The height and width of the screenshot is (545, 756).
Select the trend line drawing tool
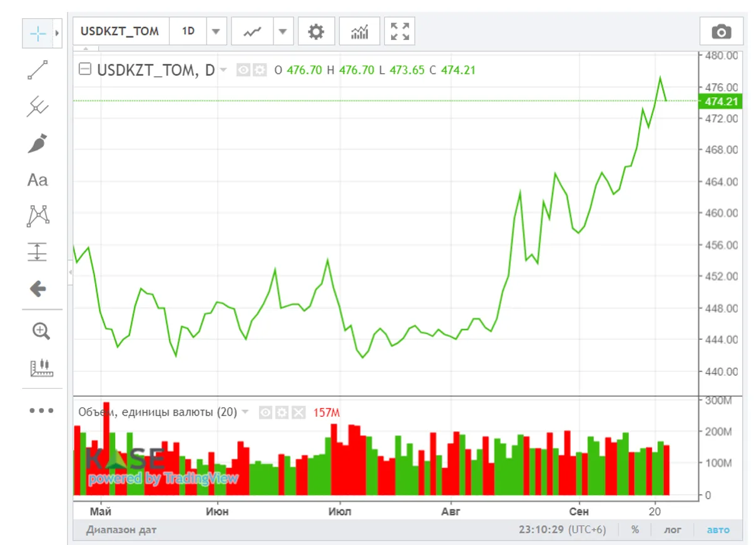pyautogui.click(x=38, y=70)
